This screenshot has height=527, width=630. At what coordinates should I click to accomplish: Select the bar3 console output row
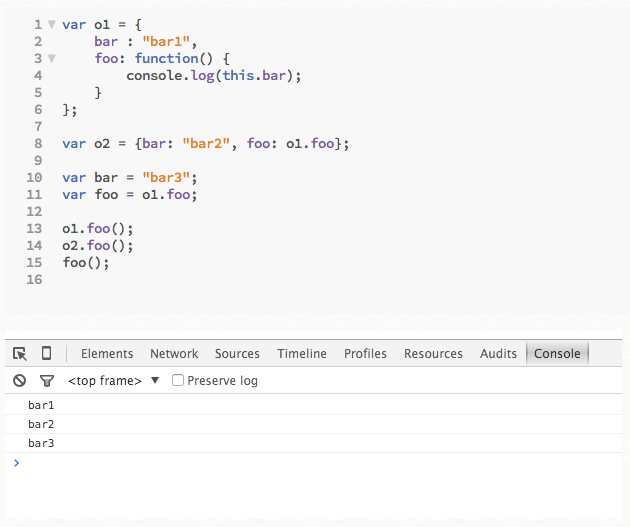tap(313, 443)
